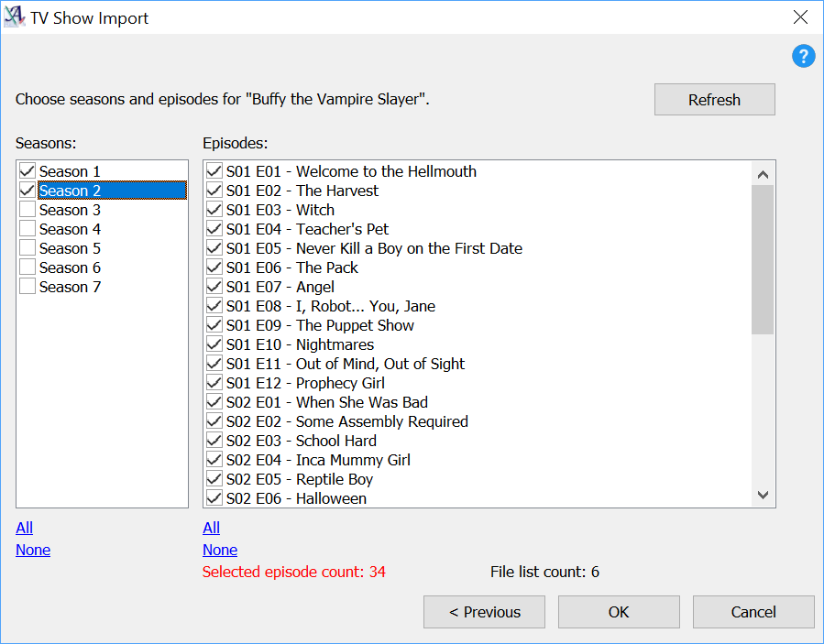Uncheck S01 E09 The Puppet Show checkbox

pos(214,324)
